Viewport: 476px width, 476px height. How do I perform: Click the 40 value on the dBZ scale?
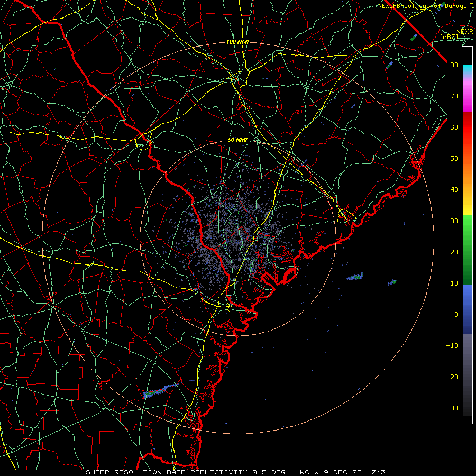(454, 190)
